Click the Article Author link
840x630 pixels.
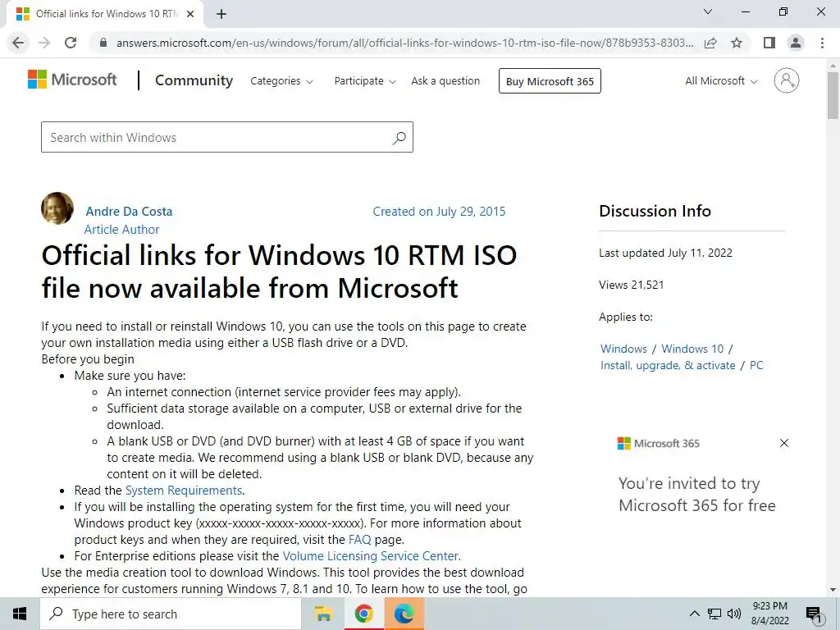(x=121, y=230)
